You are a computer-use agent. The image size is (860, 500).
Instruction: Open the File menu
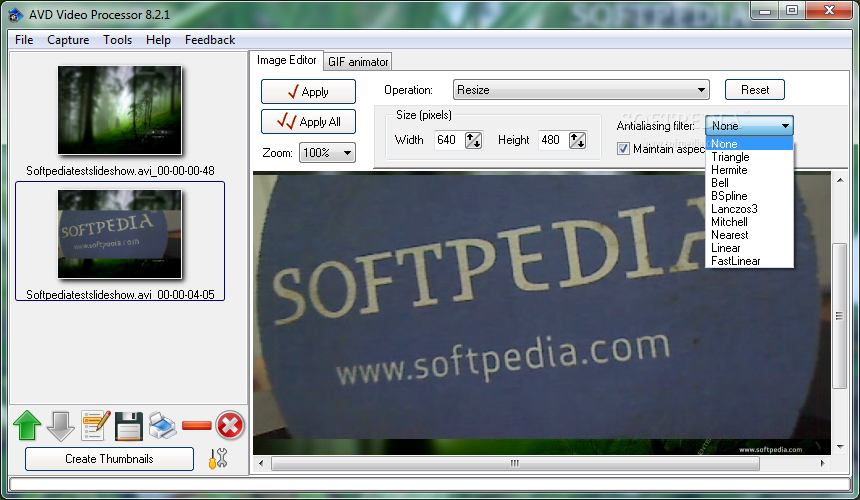24,40
